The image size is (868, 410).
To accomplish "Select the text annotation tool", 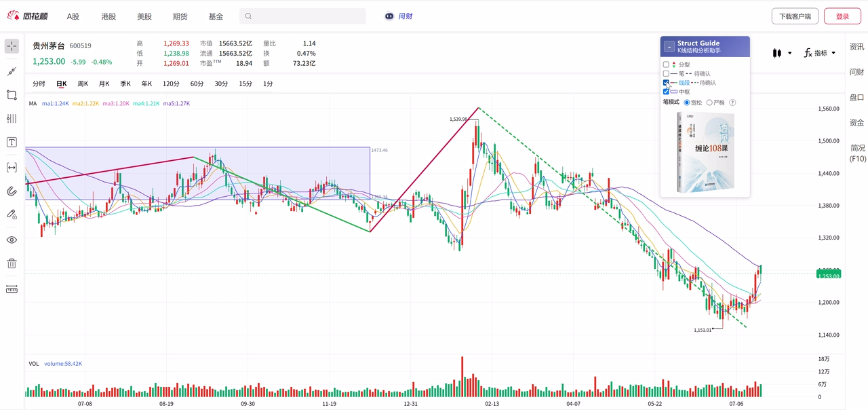I will tap(12, 142).
